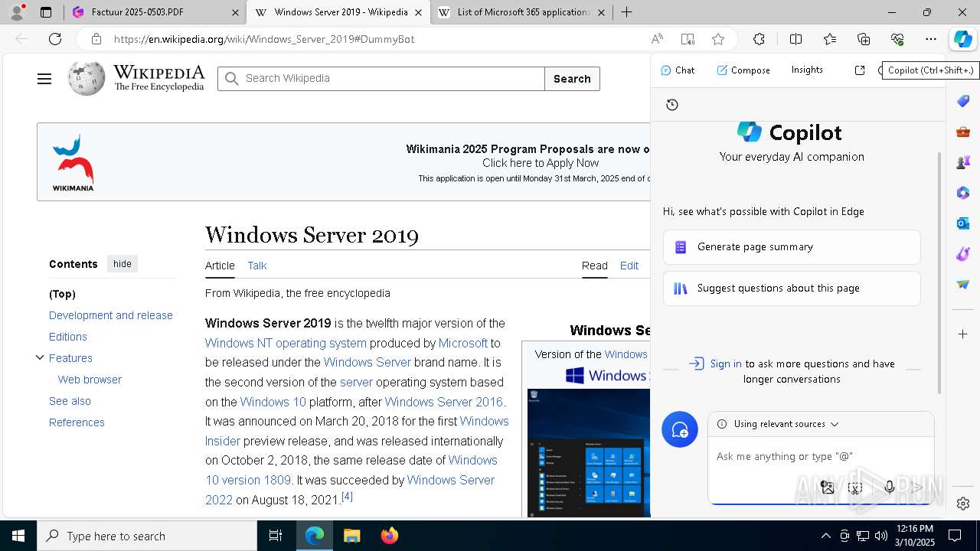This screenshot has height=551, width=980.
Task: Jump to Editions section in Contents
Action: (x=68, y=337)
